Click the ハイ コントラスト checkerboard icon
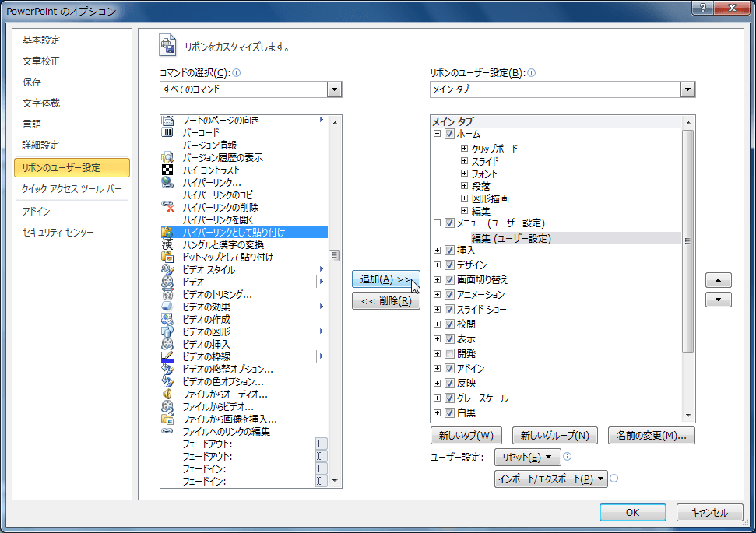This screenshot has height=533, width=756. 167,170
